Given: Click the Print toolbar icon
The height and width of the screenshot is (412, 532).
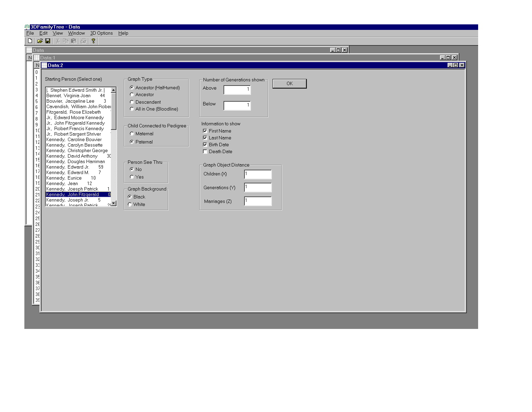Looking at the screenshot, I should pyautogui.click(x=83, y=41).
